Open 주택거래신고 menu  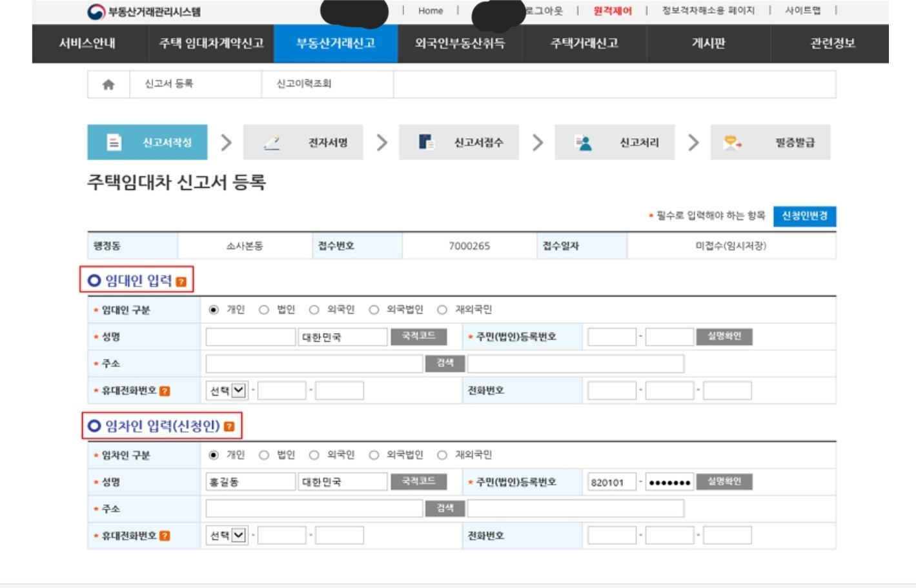(584, 43)
